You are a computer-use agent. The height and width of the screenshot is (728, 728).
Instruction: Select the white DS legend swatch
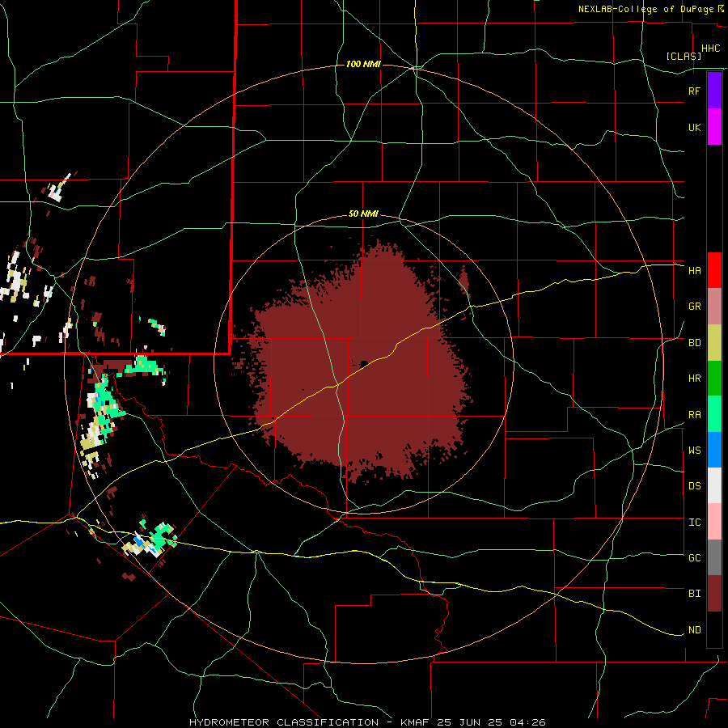714,485
